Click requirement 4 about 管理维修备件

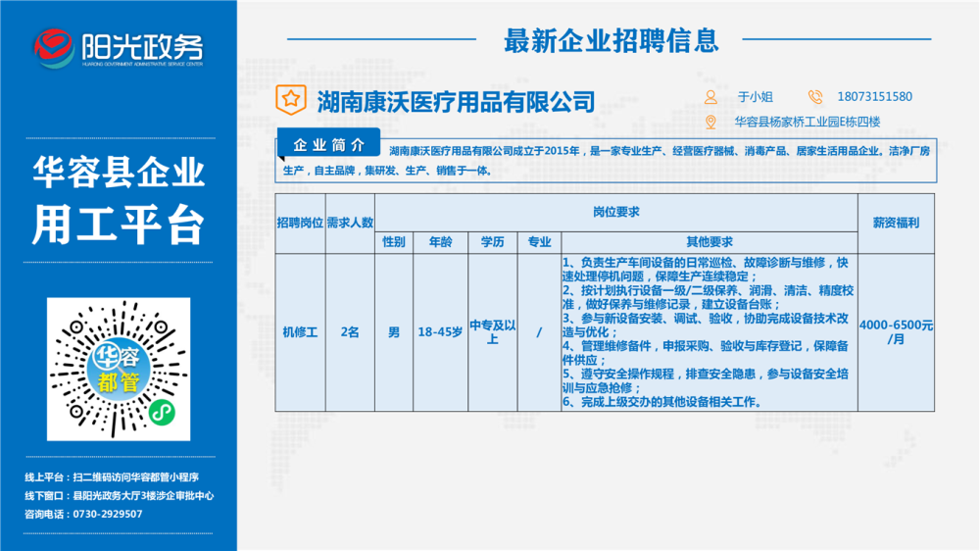705,353
